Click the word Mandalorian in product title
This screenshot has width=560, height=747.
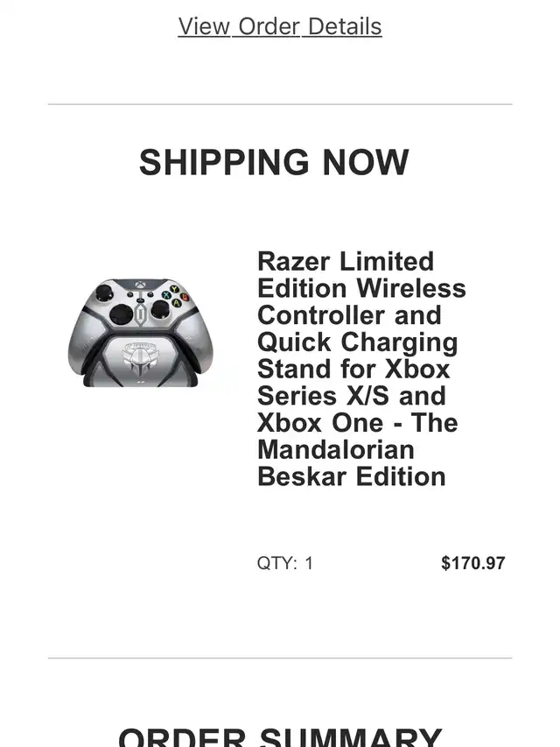pos(336,450)
